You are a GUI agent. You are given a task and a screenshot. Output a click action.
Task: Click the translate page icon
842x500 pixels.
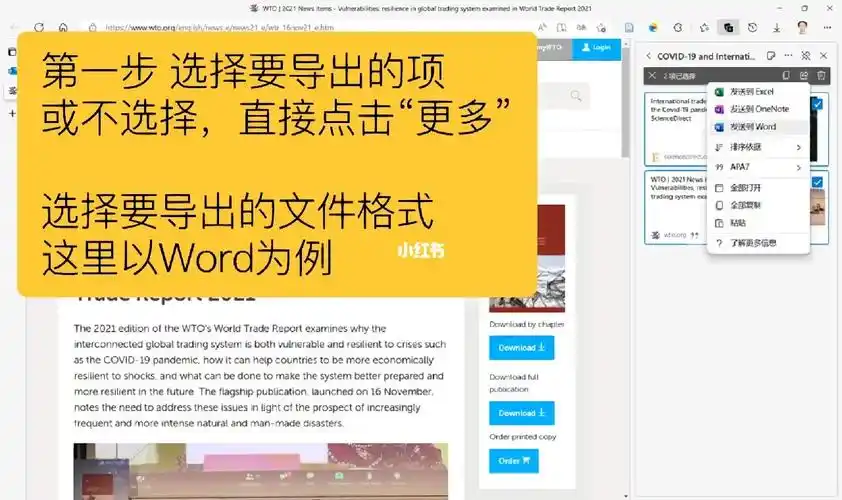[x=581, y=27]
